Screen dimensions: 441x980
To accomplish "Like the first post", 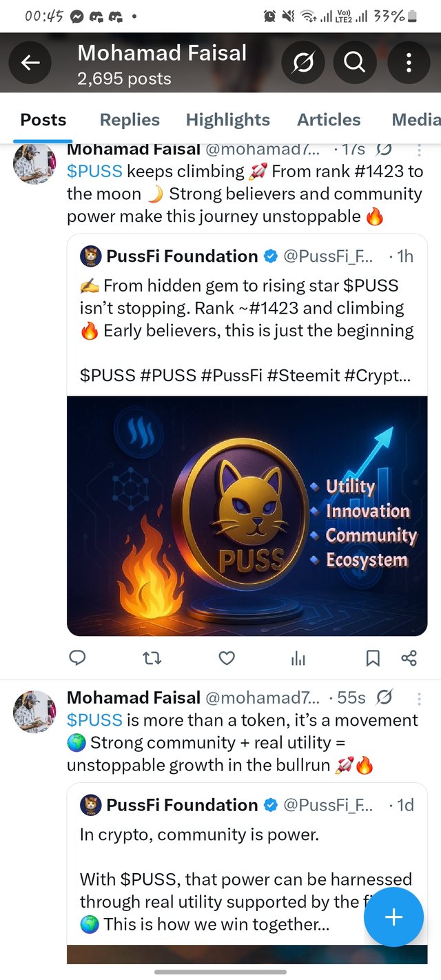I will 227,658.
